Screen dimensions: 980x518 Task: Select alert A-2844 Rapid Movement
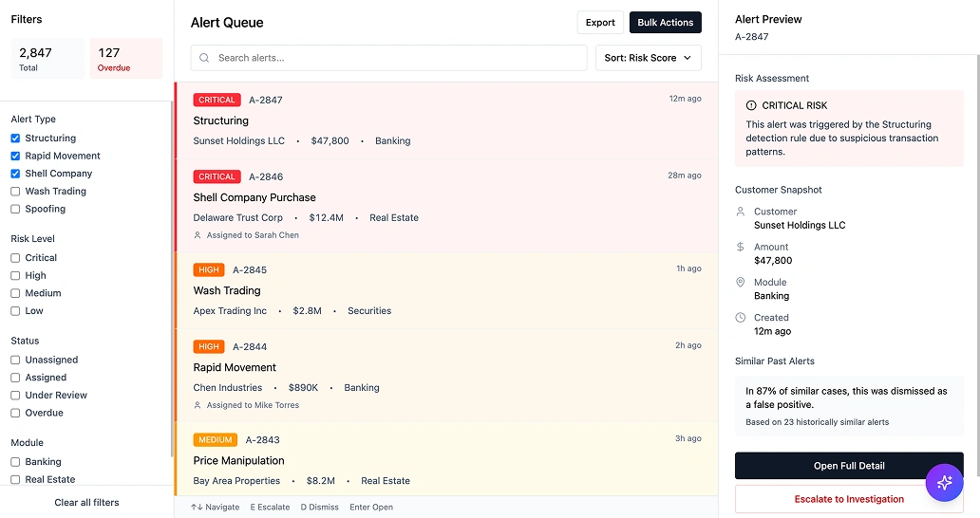pyautogui.click(x=446, y=376)
